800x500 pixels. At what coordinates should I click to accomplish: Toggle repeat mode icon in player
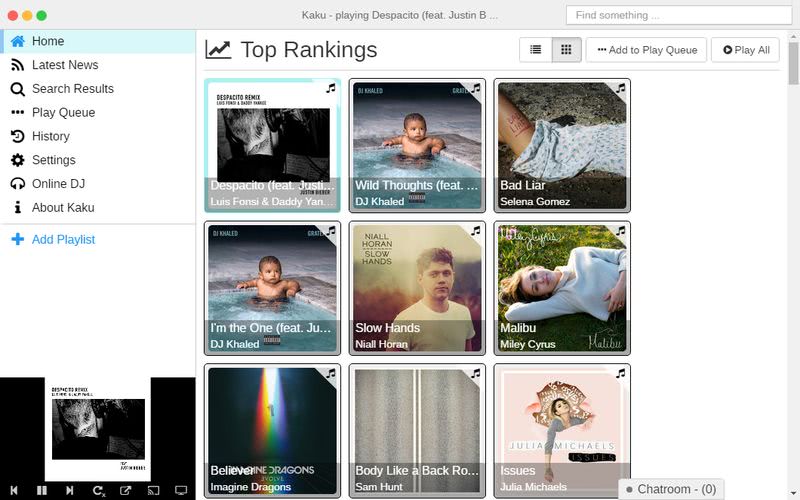point(98,490)
